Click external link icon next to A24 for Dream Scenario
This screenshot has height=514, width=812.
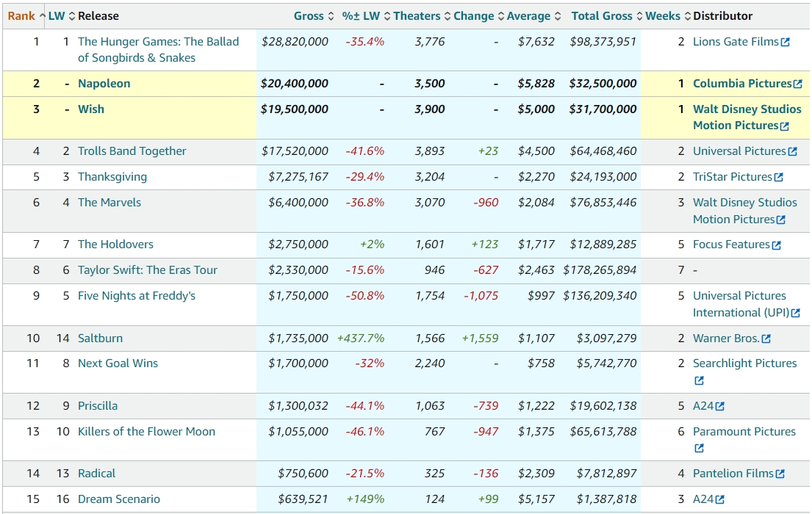click(719, 500)
